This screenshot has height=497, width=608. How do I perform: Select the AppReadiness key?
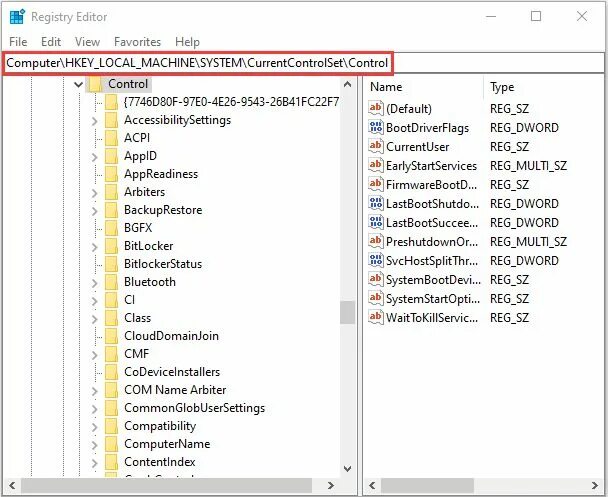coord(161,174)
